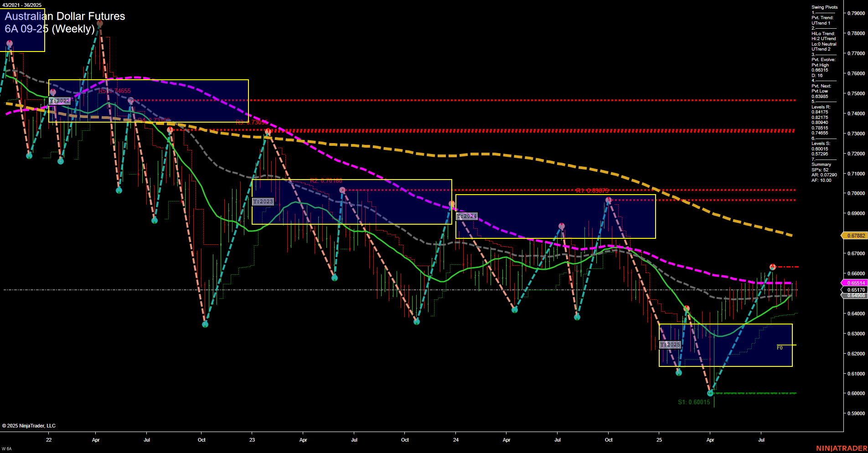
Task: Select the Y:2022 yearly range label
Action: 60,101
